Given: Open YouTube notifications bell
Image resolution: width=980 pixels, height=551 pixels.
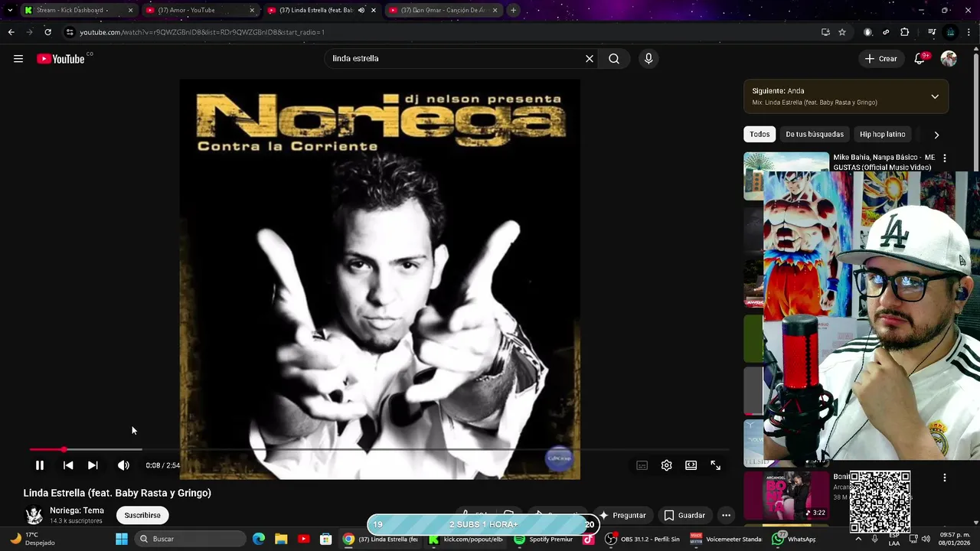Looking at the screenshot, I should coord(920,59).
